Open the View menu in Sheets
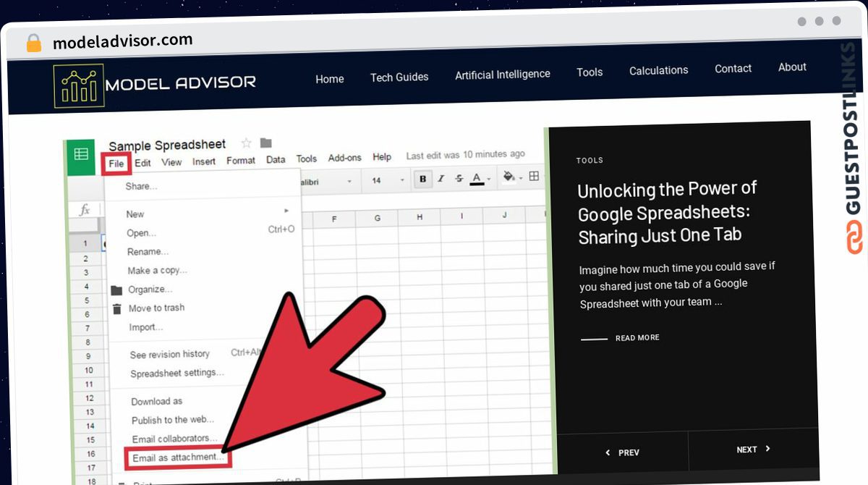 point(171,162)
